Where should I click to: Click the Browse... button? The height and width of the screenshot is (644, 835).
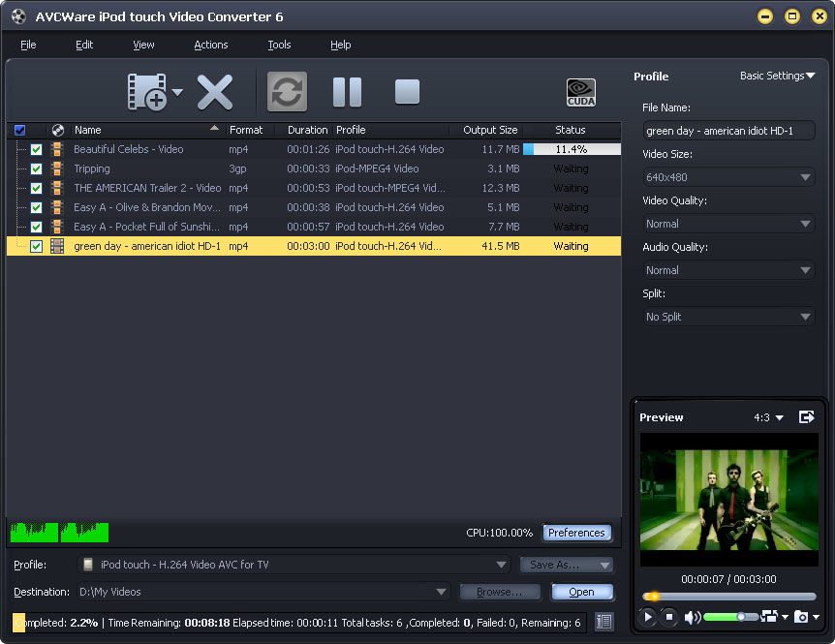(500, 592)
